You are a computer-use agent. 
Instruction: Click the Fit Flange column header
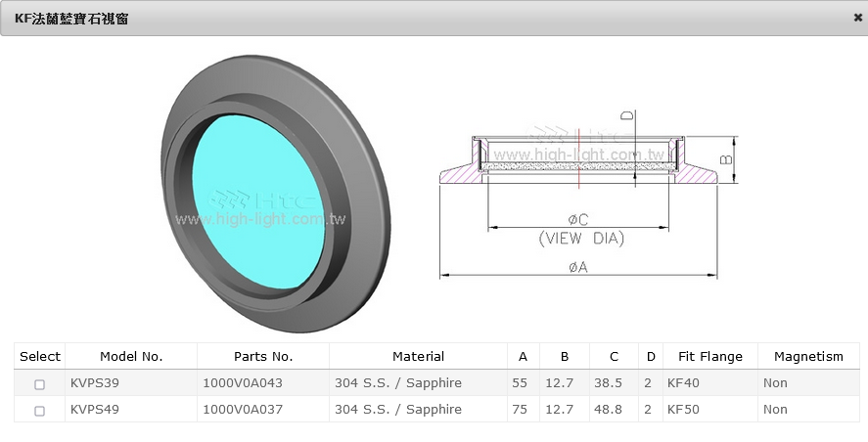709,357
